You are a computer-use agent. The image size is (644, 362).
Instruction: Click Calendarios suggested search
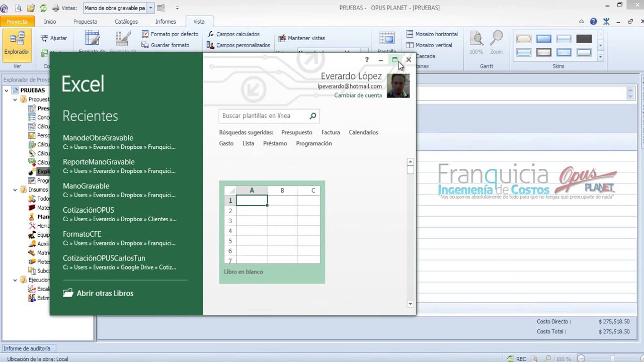pos(363,132)
